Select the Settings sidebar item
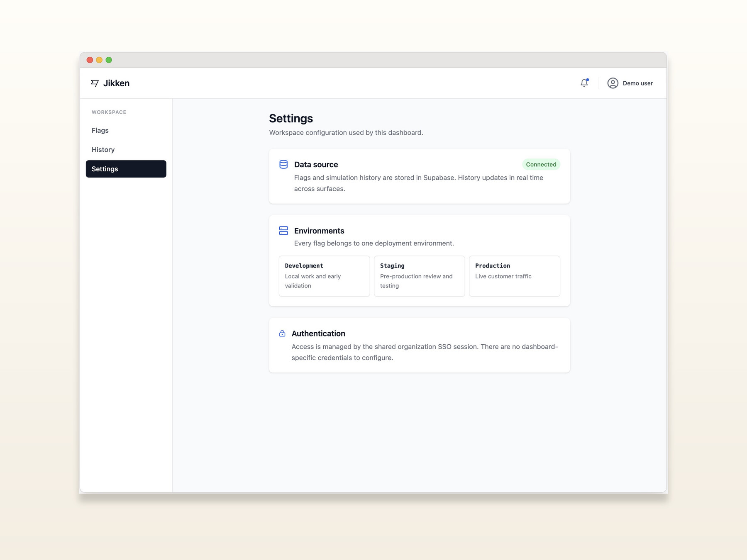Viewport: 747px width, 560px height. tap(126, 169)
